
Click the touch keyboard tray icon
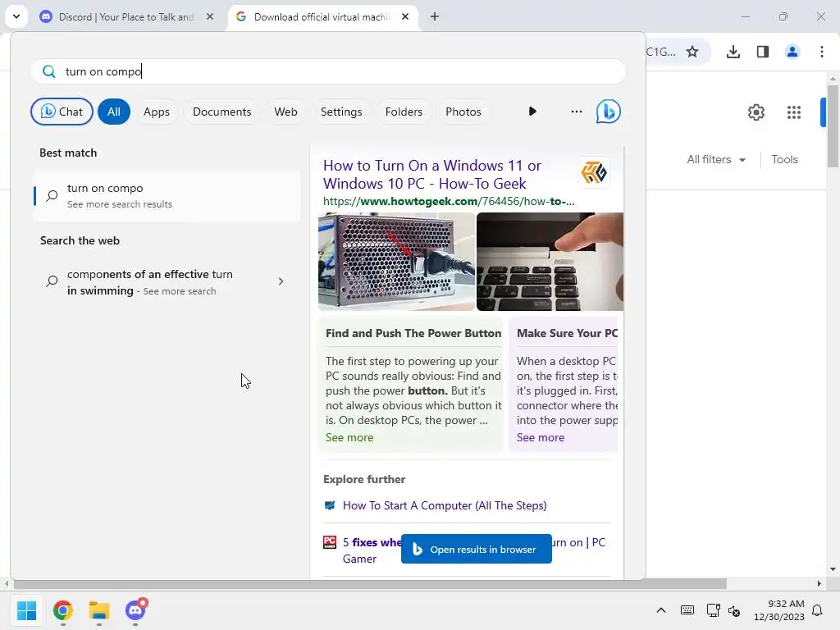coord(687,610)
